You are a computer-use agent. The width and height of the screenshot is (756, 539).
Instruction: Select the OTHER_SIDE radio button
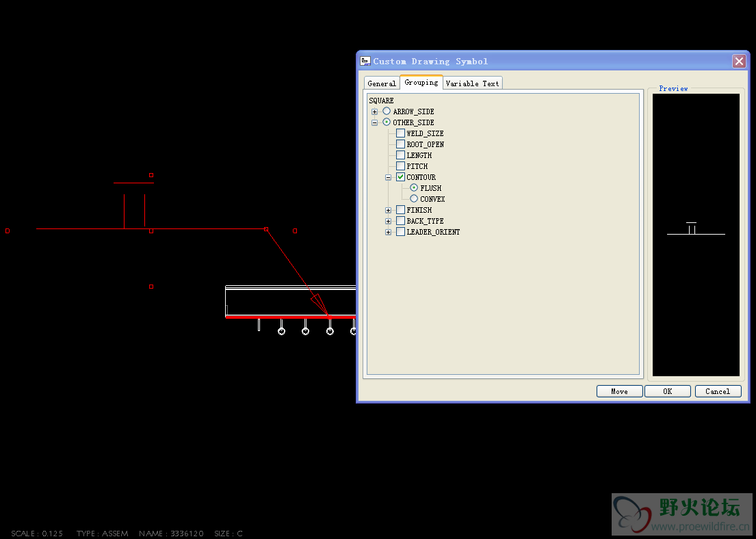click(387, 122)
